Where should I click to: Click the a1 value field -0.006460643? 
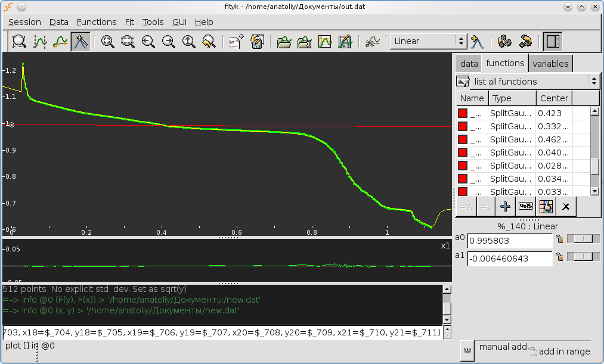(x=510, y=259)
